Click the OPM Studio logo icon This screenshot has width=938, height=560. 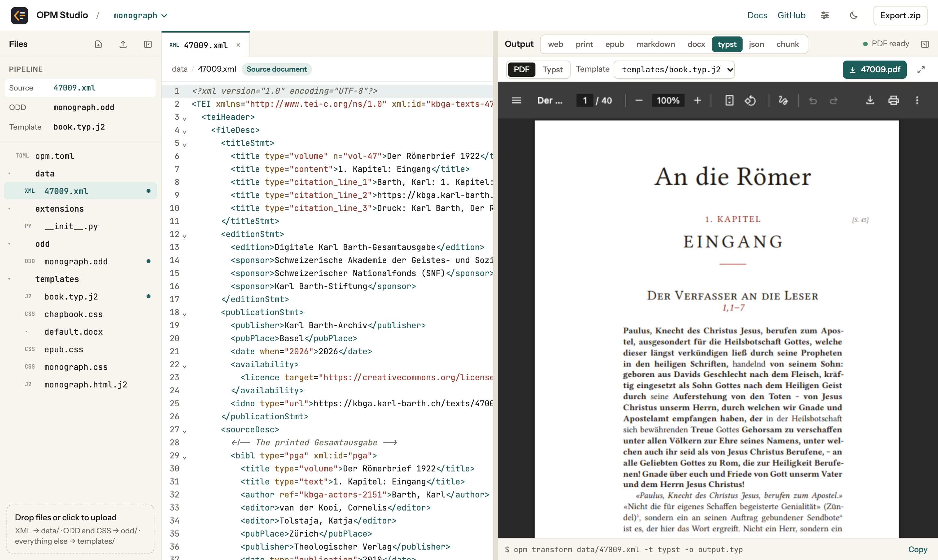coord(19,16)
